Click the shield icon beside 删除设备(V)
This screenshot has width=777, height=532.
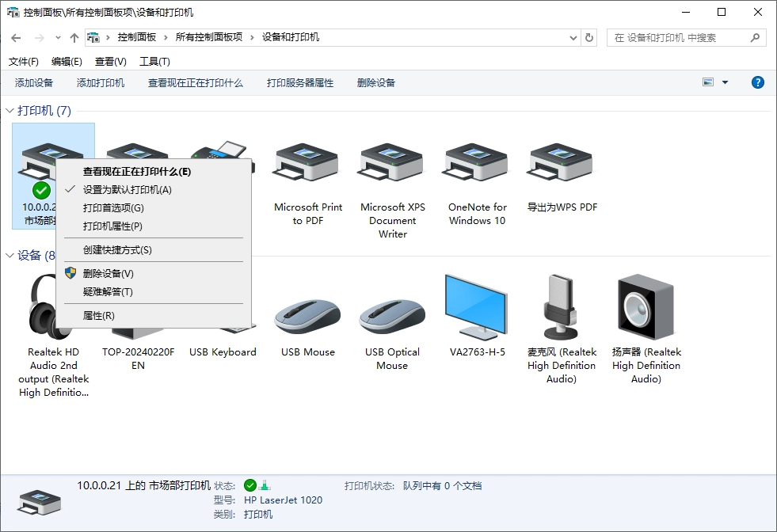(x=70, y=273)
